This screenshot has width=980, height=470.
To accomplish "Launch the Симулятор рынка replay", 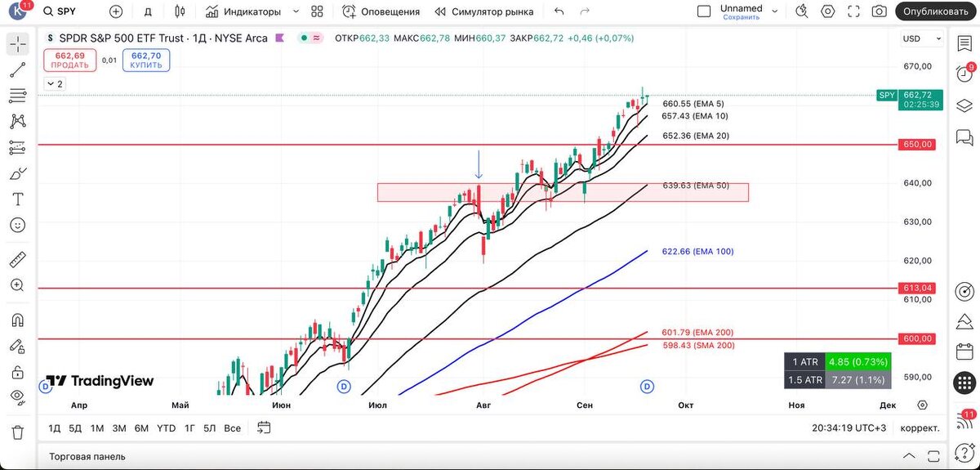I will tap(484, 11).
